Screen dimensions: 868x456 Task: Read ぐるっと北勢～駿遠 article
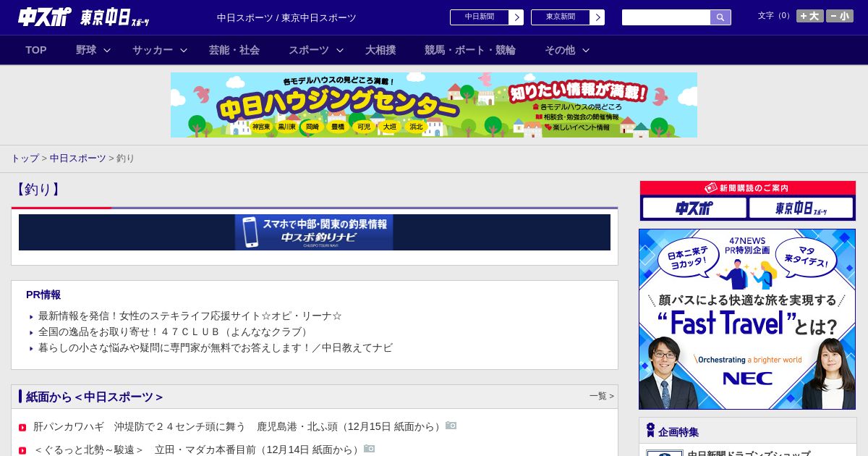point(197,449)
